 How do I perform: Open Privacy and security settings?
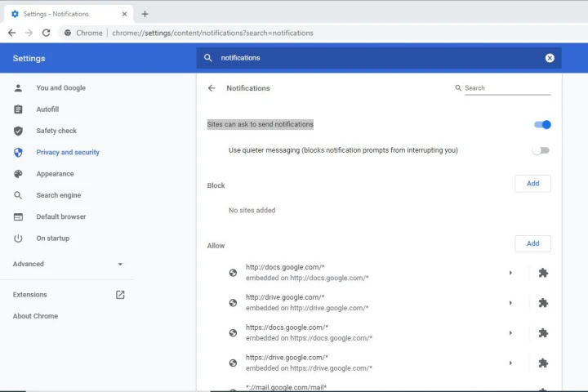tap(67, 153)
